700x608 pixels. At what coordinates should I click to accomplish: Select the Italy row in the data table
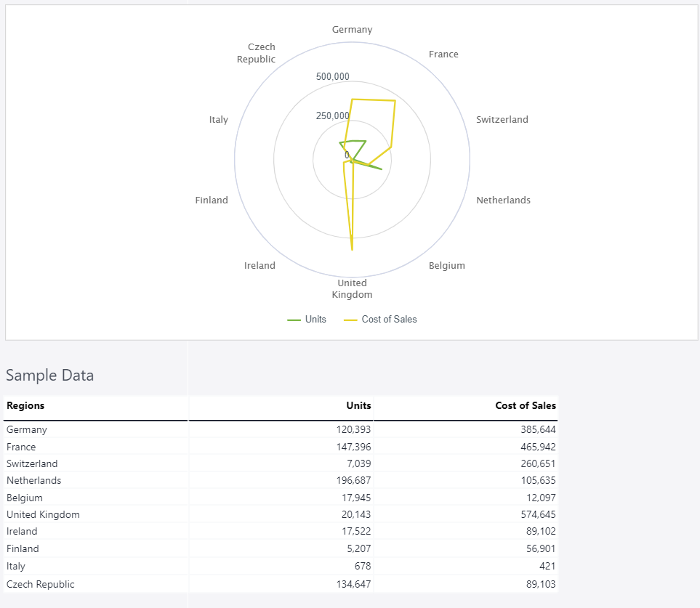pyautogui.click(x=16, y=566)
